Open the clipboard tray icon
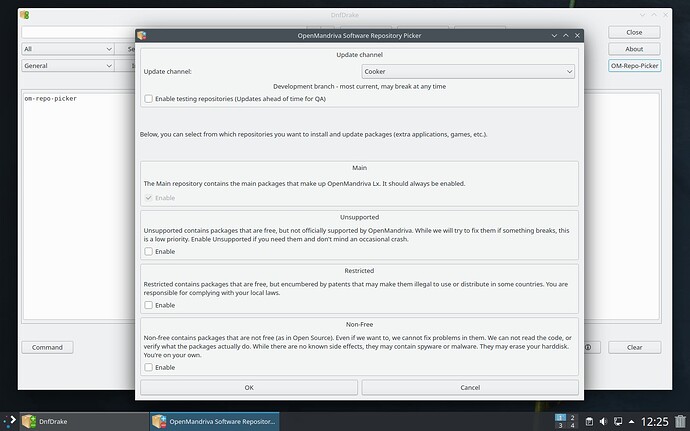 (x=589, y=421)
